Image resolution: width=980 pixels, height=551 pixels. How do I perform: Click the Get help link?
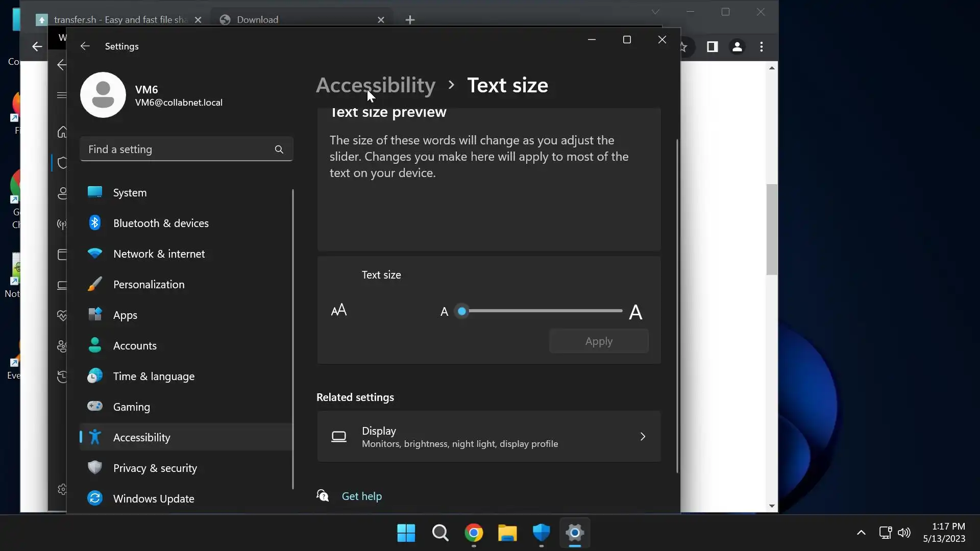(361, 496)
